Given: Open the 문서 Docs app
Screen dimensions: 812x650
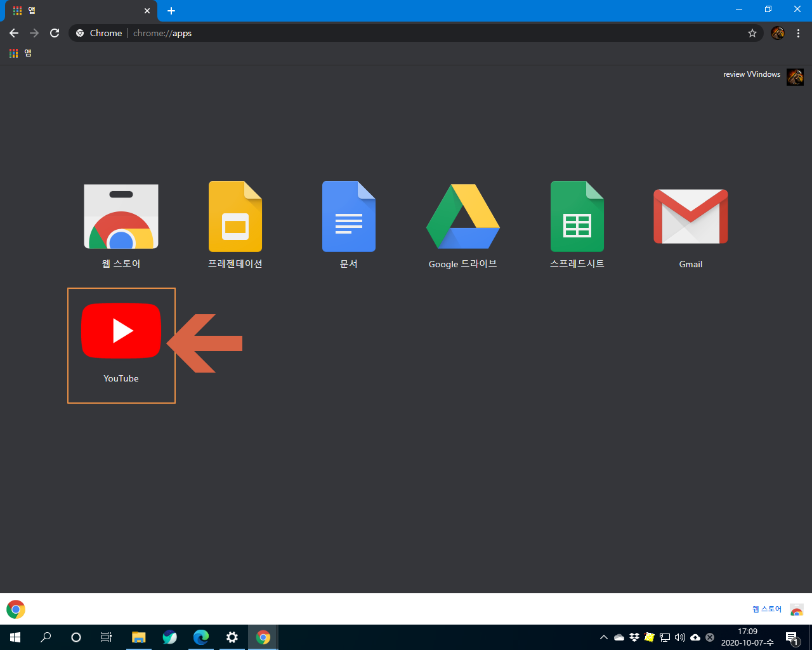Looking at the screenshot, I should coord(349,216).
